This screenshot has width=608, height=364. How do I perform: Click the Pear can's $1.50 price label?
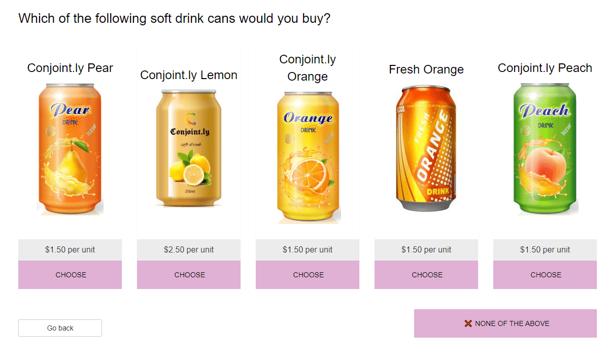(x=70, y=249)
